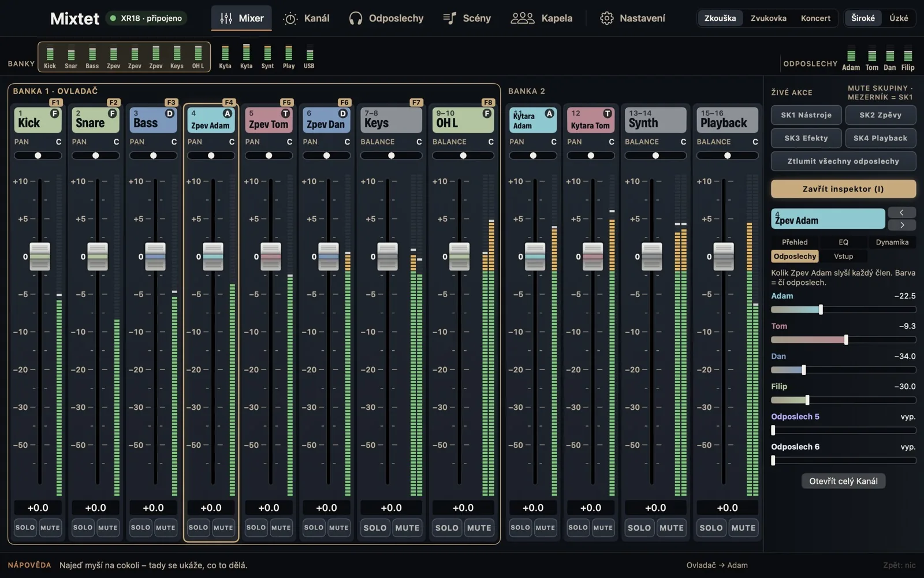
Task: Go to next channel in inspector
Action: [x=901, y=225]
